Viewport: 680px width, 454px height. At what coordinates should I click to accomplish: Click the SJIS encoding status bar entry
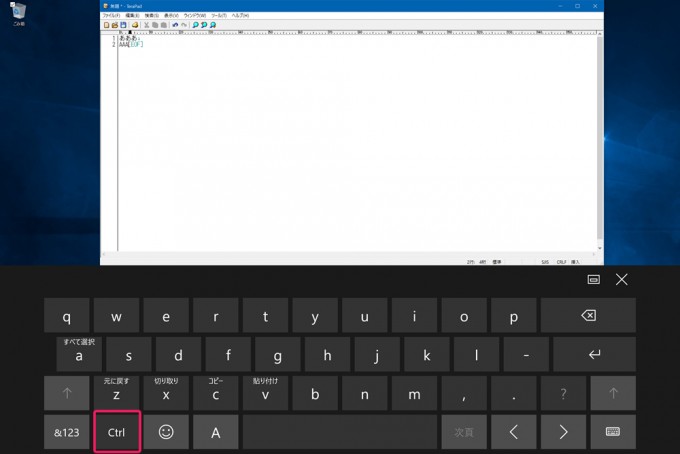(545, 262)
